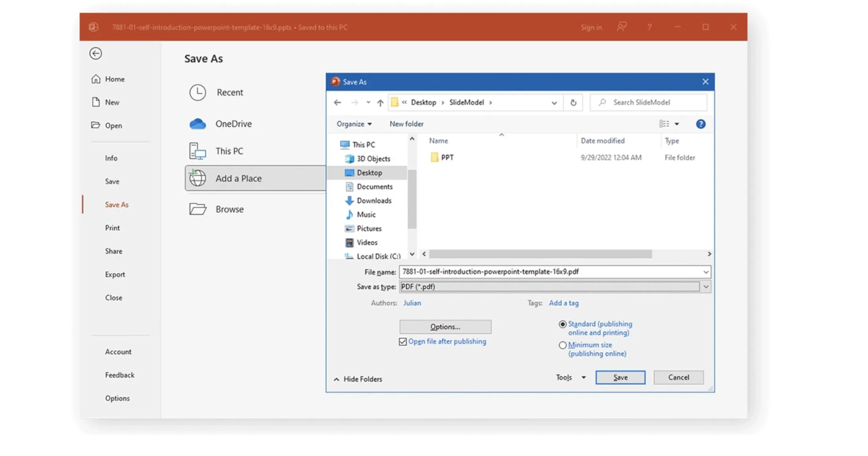Open the Organize dropdown menu
The height and width of the screenshot is (456, 868).
(x=354, y=124)
